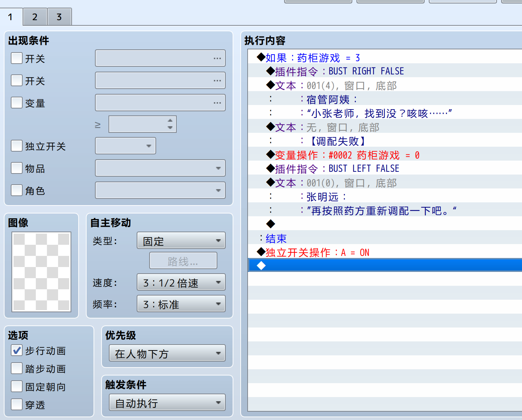The image size is (522, 420).
Task: Click the 路线... button
Action: tap(183, 261)
